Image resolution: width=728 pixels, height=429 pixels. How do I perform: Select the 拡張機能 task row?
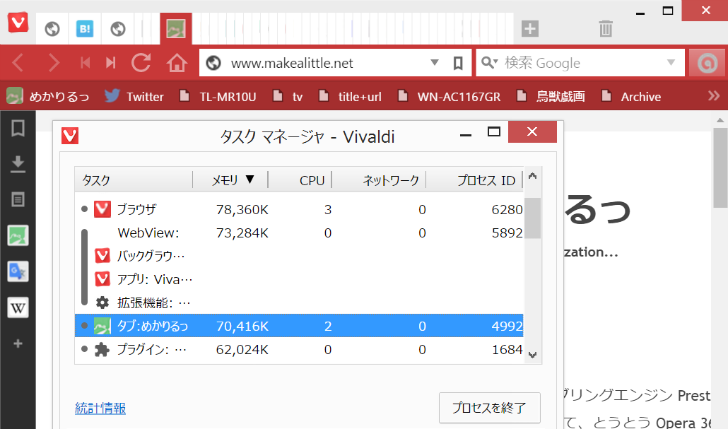point(299,303)
